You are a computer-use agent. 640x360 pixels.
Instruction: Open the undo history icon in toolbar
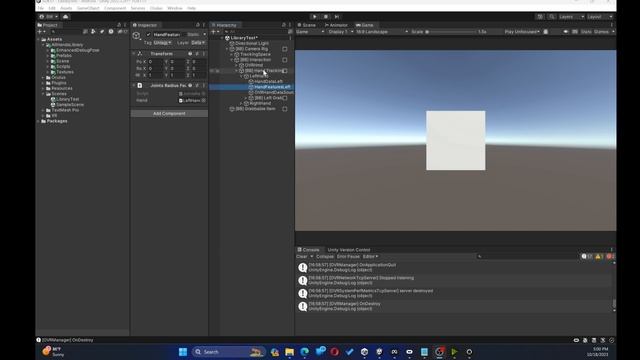(x=540, y=17)
